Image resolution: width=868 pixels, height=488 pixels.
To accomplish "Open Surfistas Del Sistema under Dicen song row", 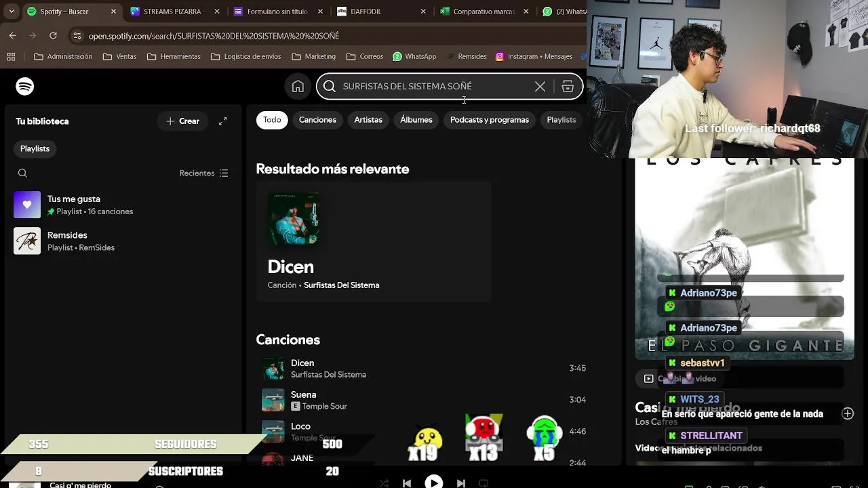I will pos(328,375).
